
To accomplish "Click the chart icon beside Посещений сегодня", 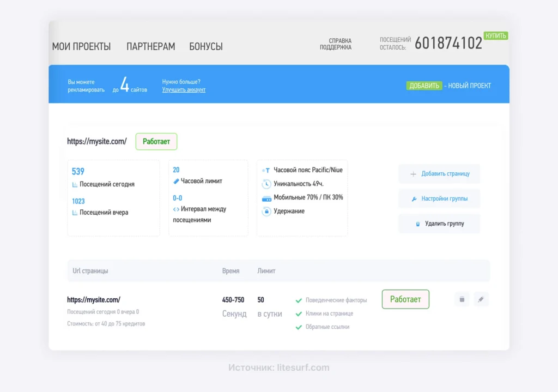I will (75, 184).
